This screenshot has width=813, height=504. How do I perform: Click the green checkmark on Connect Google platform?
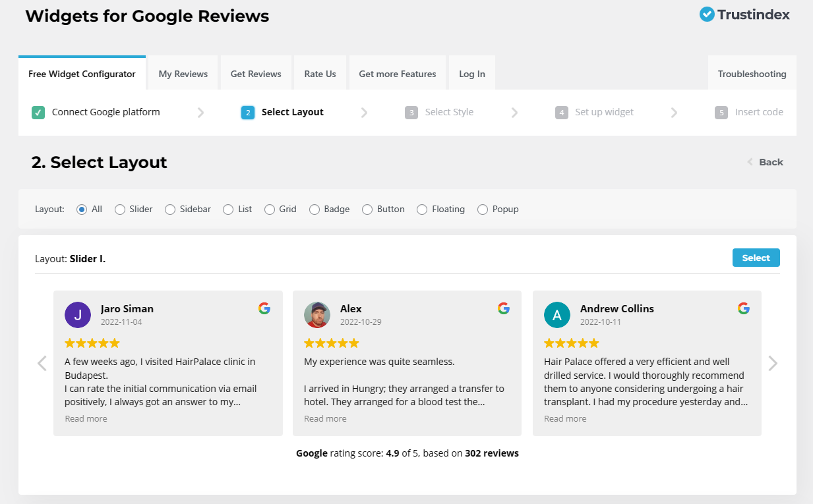38,112
